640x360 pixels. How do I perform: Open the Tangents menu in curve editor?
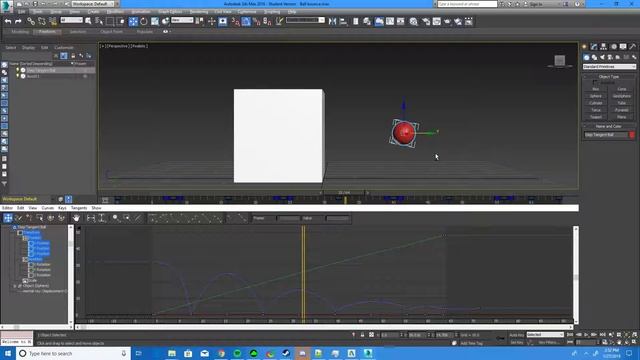(x=79, y=208)
